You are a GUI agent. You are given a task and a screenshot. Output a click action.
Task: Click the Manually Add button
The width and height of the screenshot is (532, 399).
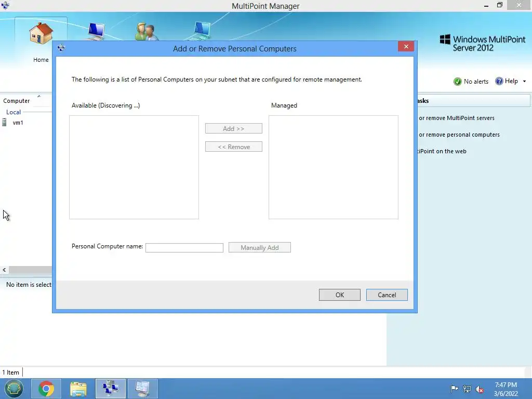(260, 247)
